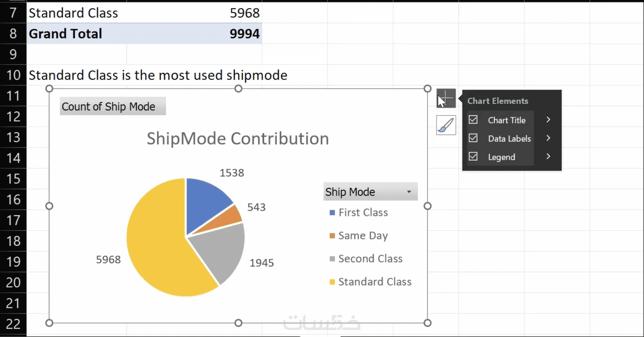Click the Grand Total cell
This screenshot has height=337, width=644.
pyautogui.click(x=65, y=34)
